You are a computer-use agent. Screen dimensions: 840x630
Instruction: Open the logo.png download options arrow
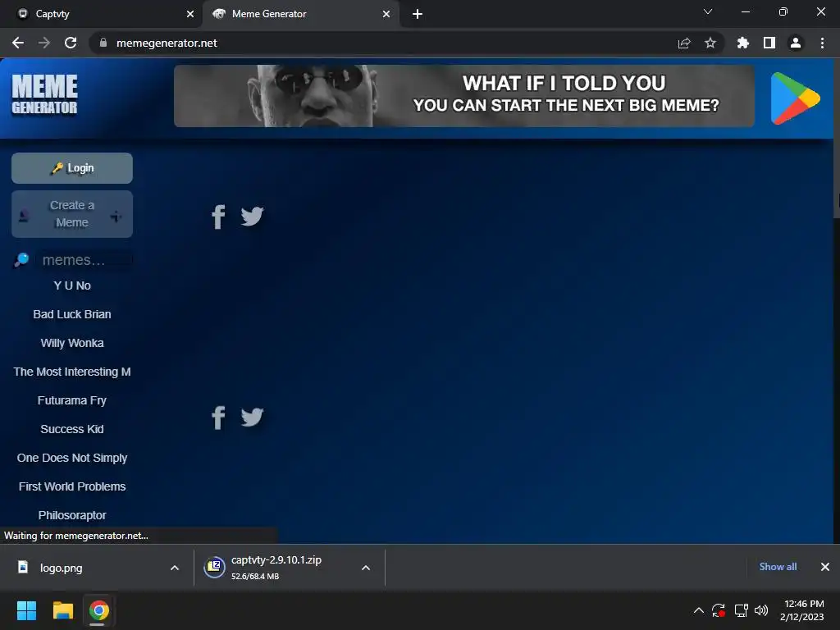pyautogui.click(x=175, y=568)
